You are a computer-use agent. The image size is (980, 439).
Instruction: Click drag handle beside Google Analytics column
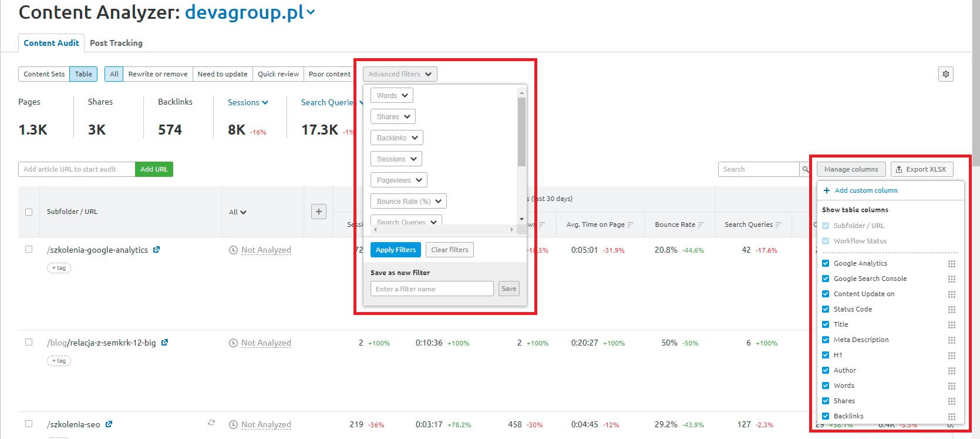[x=951, y=264]
